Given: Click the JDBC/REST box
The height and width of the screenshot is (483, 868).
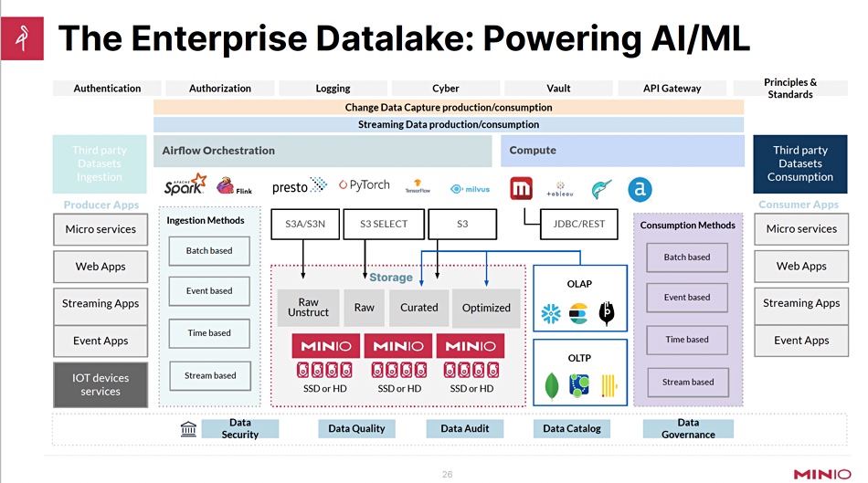Looking at the screenshot, I should [579, 224].
